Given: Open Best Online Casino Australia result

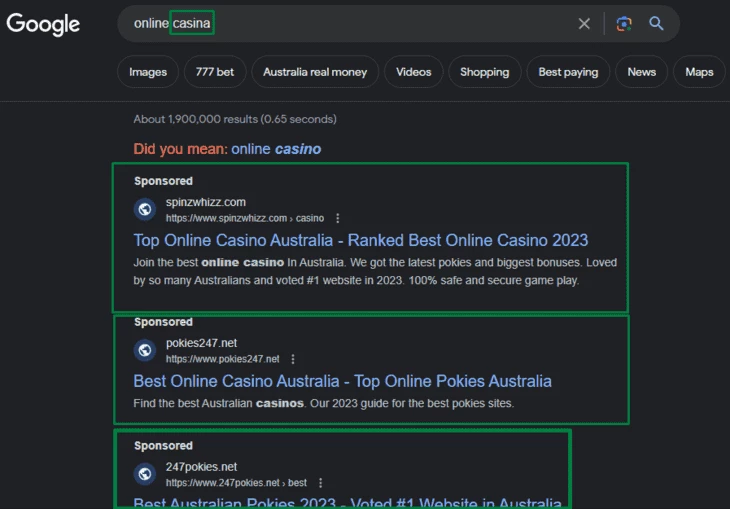Looking at the screenshot, I should 342,381.
